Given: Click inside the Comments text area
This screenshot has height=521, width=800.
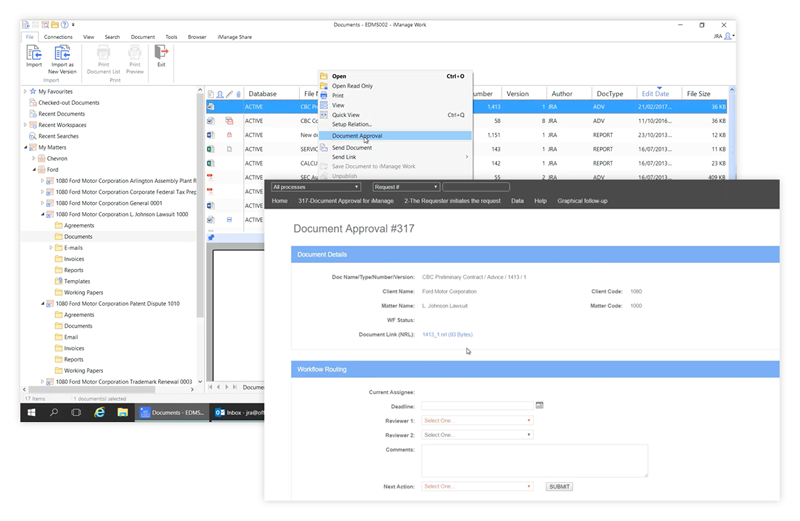Looking at the screenshot, I should [x=534, y=461].
